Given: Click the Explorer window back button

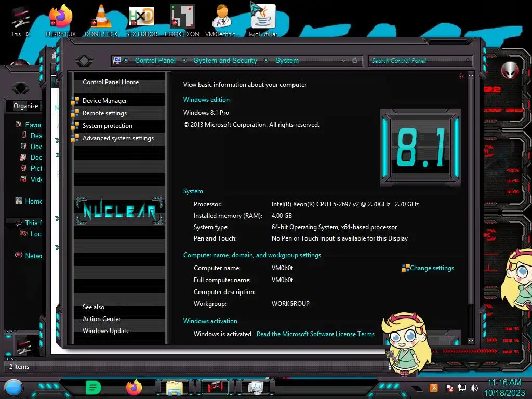Looking at the screenshot, I should (x=20, y=88).
